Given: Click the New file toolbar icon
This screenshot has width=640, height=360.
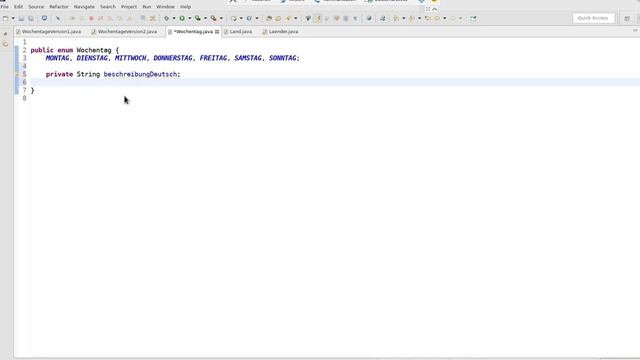Looking at the screenshot, I should click(5, 18).
